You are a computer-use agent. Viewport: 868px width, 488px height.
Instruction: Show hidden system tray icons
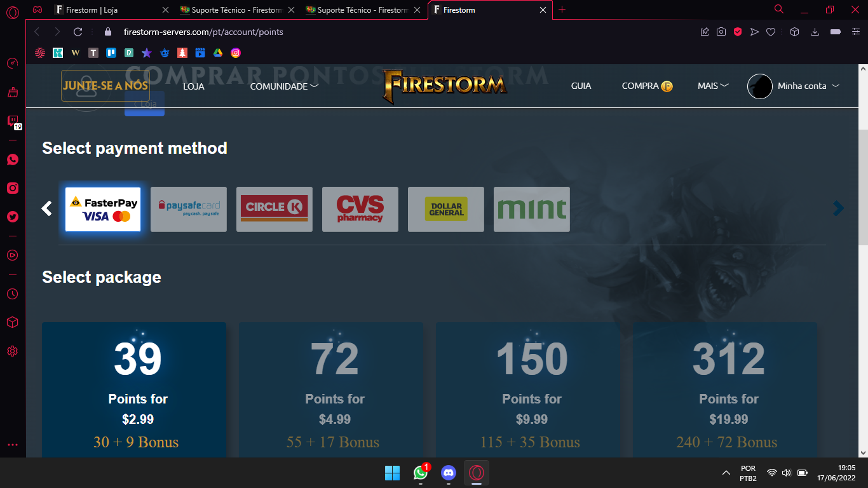(726, 473)
